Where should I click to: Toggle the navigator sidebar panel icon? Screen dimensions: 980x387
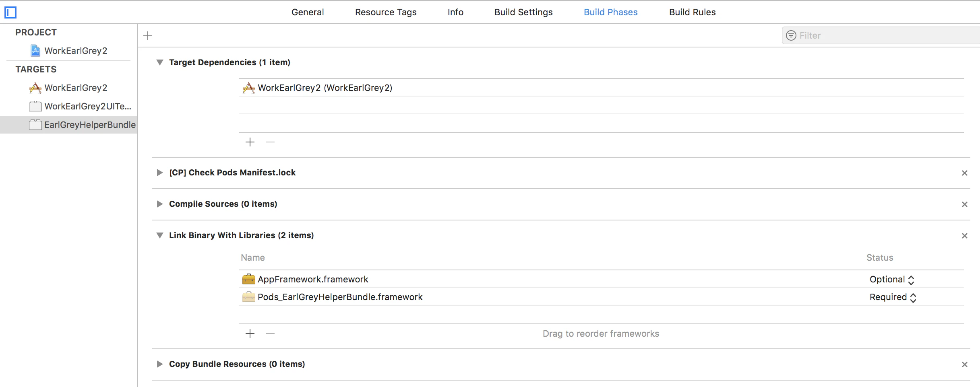[10, 12]
